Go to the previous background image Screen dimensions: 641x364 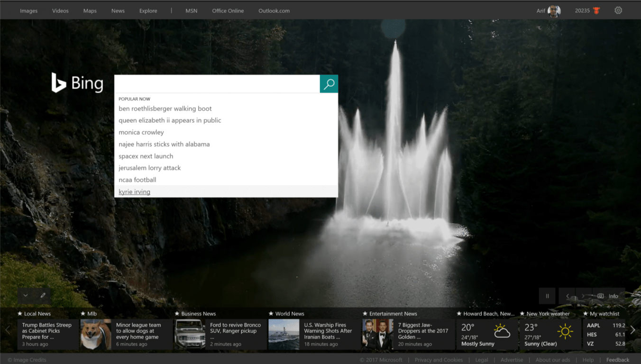pos(567,296)
